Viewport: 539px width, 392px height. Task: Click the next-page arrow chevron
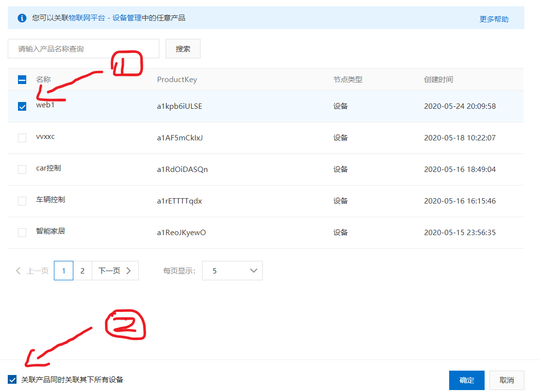point(129,271)
